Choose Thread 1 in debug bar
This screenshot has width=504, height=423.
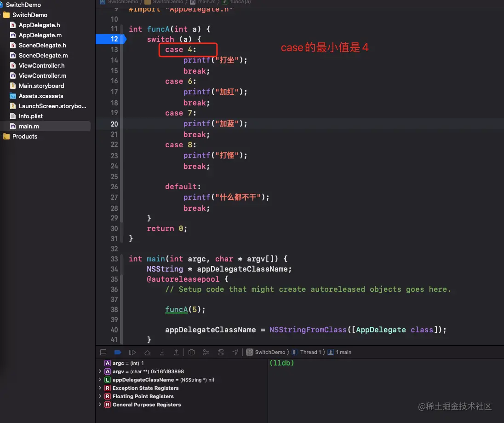307,352
